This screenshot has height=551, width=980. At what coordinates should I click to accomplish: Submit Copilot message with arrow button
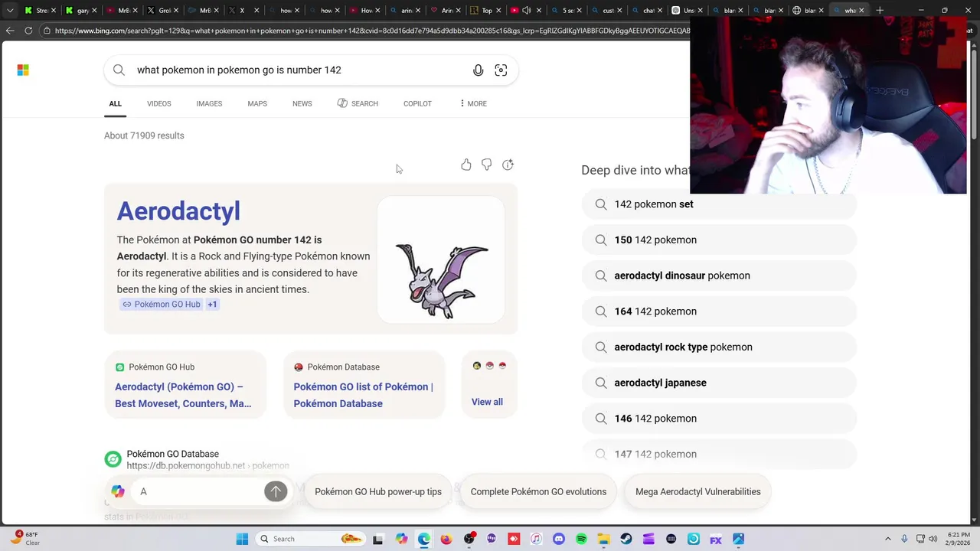[276, 491]
